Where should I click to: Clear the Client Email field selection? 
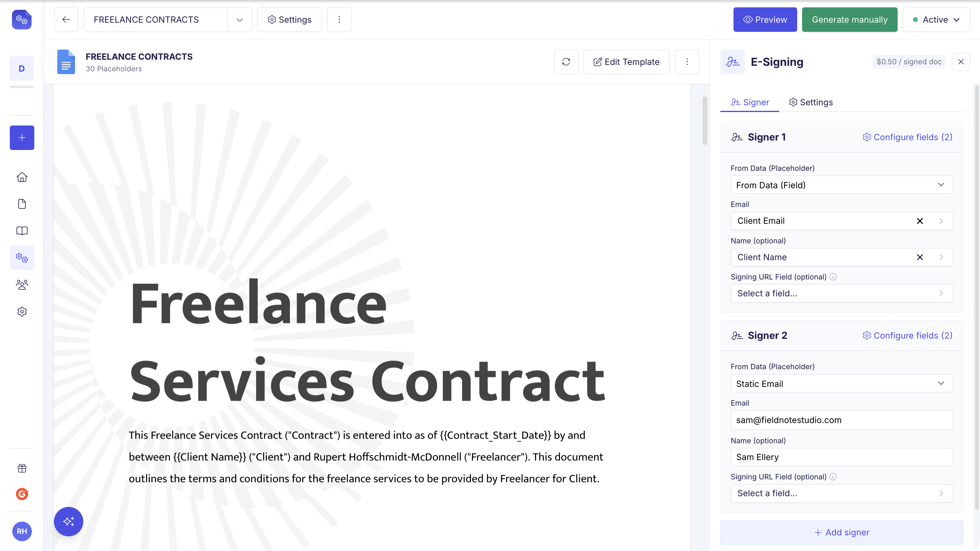point(920,221)
